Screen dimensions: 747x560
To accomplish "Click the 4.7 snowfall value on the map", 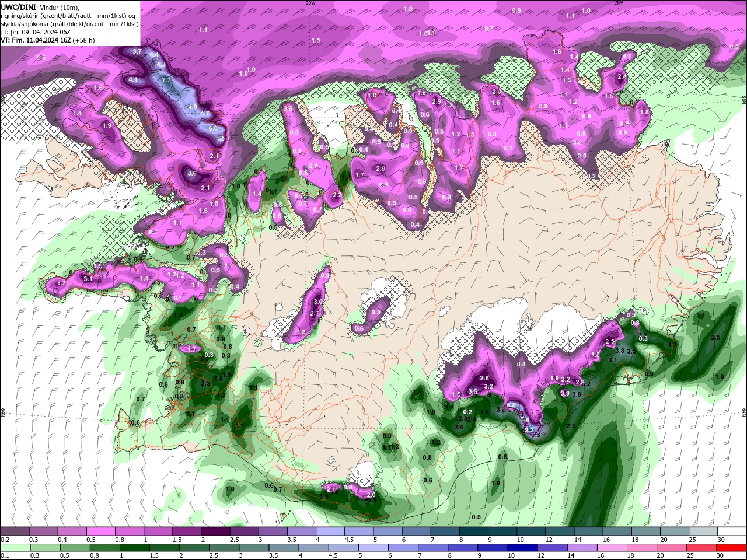I will click(205, 113).
